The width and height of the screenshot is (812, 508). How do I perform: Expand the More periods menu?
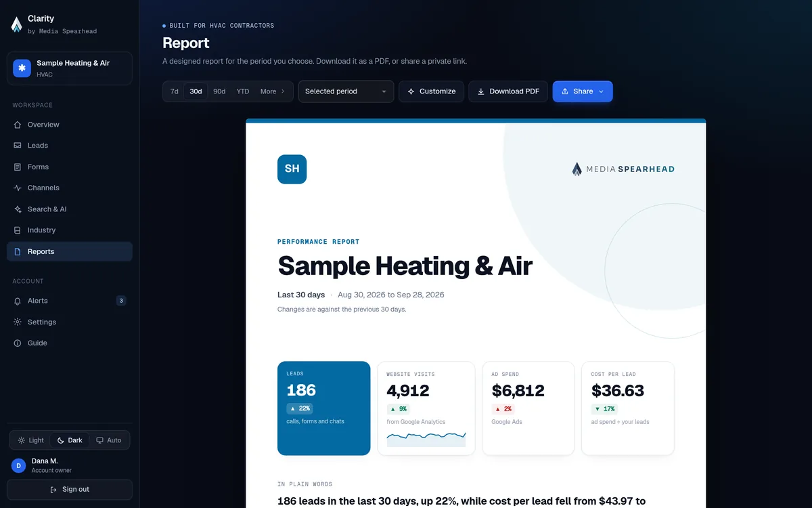(x=273, y=91)
